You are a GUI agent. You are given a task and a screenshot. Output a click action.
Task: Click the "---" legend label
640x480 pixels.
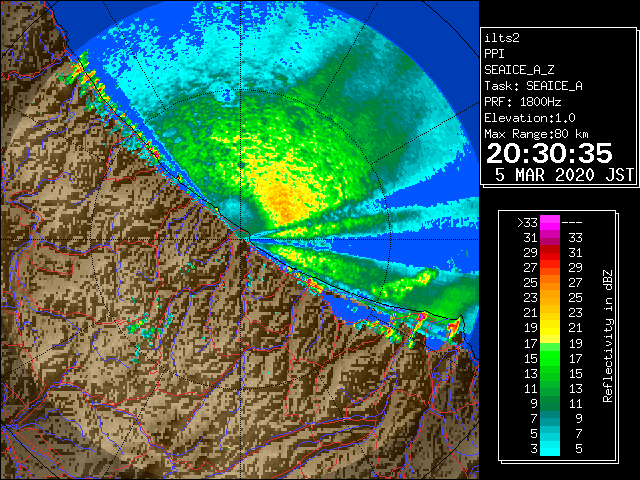(x=572, y=223)
